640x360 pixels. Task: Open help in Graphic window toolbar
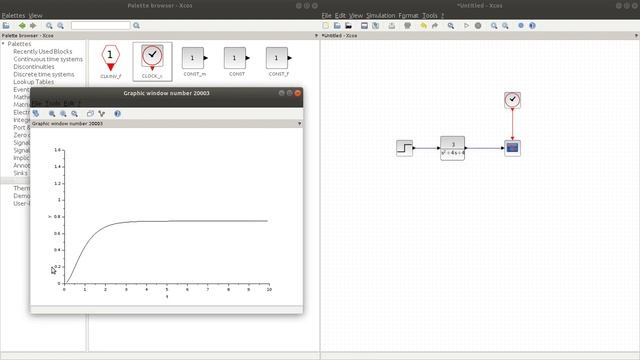118,113
